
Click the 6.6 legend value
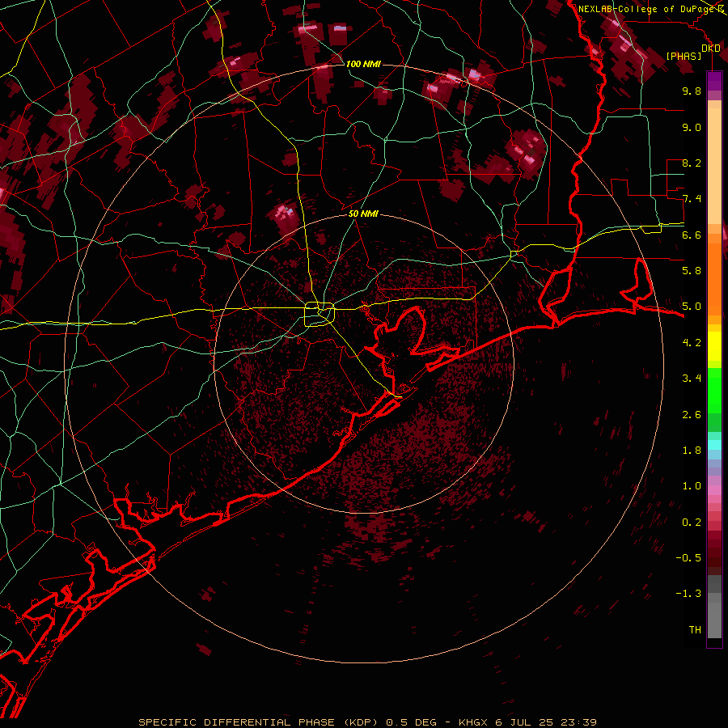pos(692,235)
